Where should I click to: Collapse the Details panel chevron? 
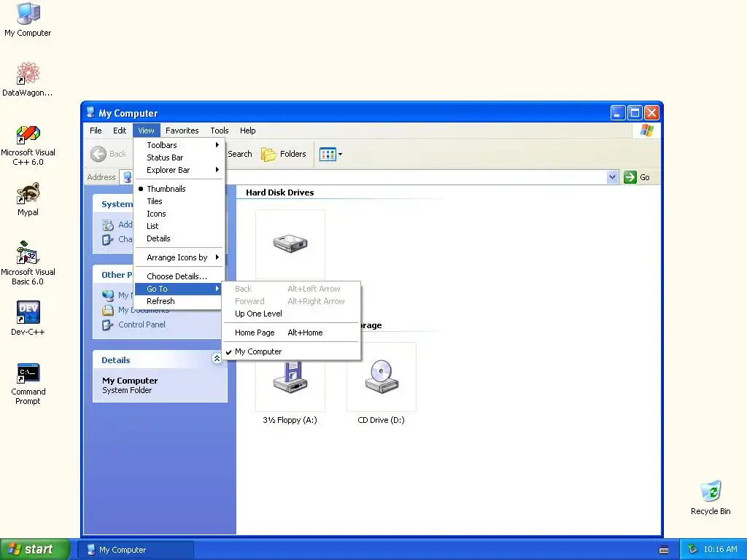(217, 358)
